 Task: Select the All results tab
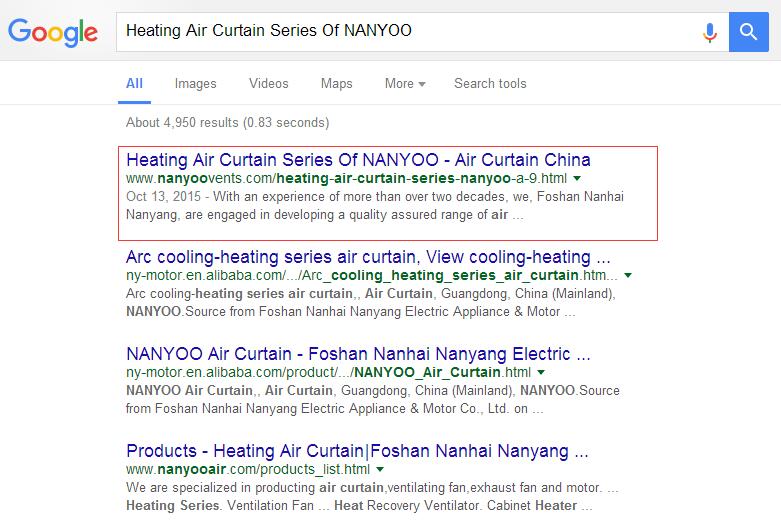pyautogui.click(x=134, y=84)
